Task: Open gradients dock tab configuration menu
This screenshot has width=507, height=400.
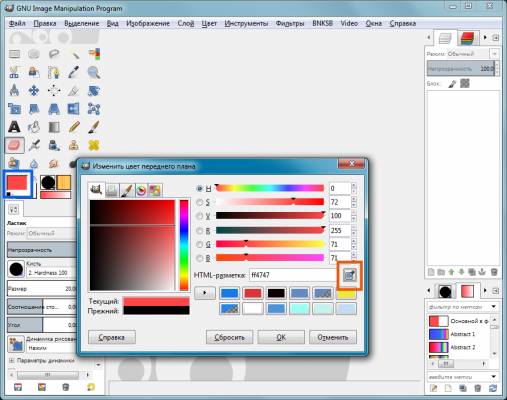Action: click(496, 291)
